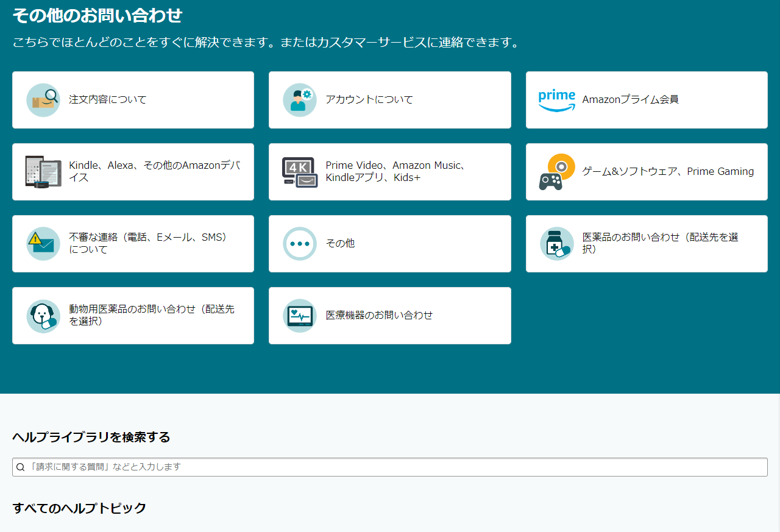
Task: Open the 注文内容について card
Action: [133, 100]
